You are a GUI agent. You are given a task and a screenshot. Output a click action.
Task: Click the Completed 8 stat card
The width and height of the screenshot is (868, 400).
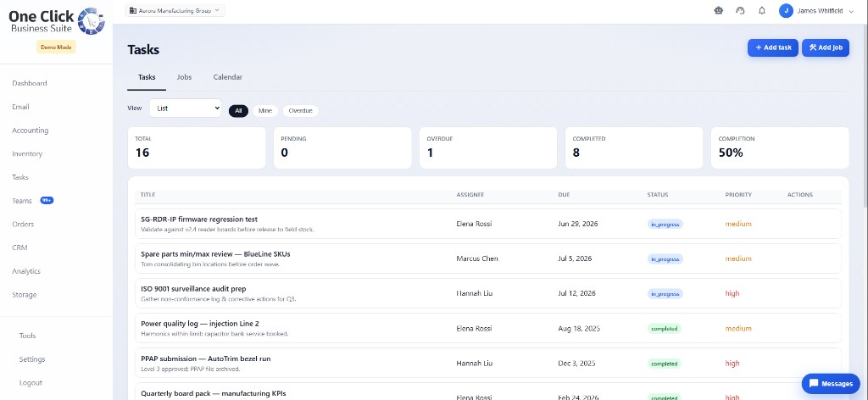634,147
